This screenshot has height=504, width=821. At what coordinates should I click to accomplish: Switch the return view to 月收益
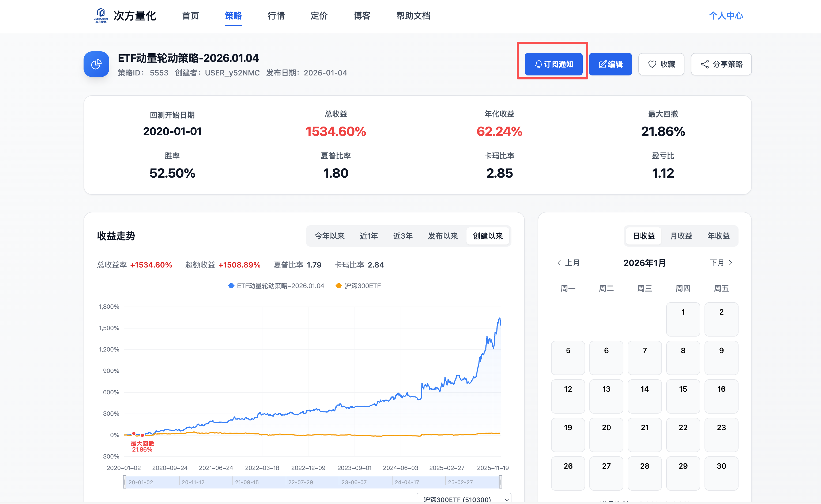click(x=681, y=236)
